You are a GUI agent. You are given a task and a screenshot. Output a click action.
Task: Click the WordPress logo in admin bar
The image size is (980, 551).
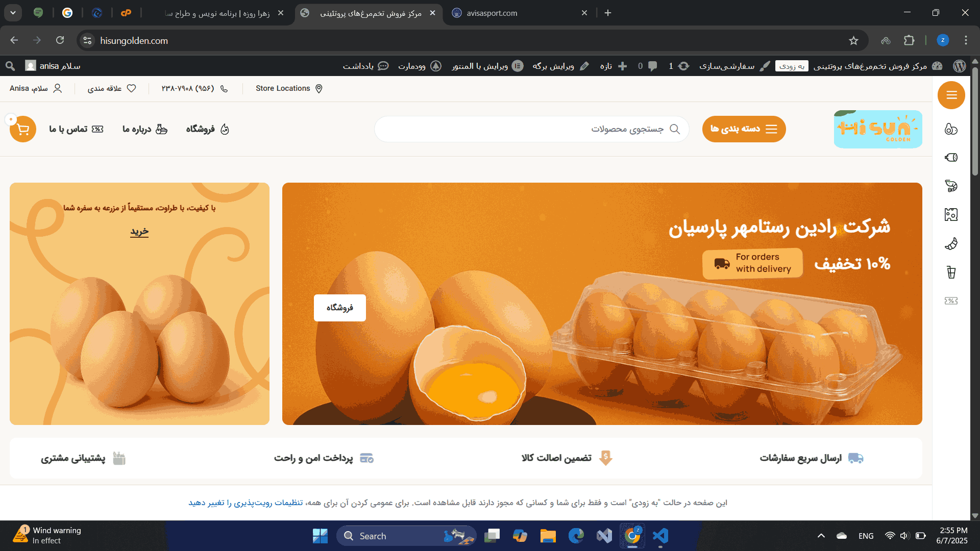coord(960,66)
